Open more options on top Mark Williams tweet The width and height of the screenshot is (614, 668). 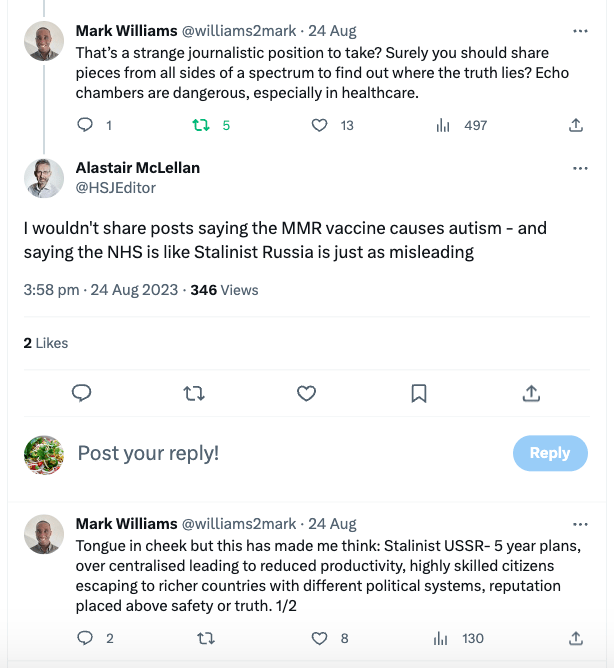[580, 31]
